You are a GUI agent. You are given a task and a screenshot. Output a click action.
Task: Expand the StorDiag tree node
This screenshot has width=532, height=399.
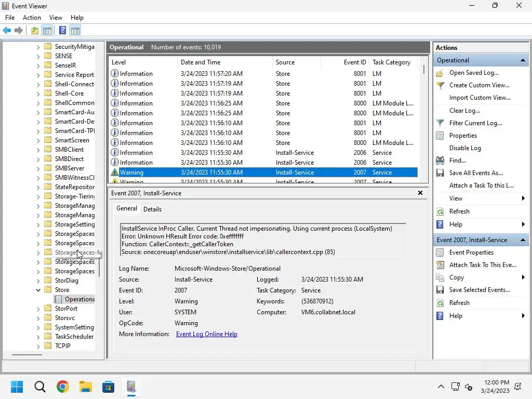pos(38,281)
